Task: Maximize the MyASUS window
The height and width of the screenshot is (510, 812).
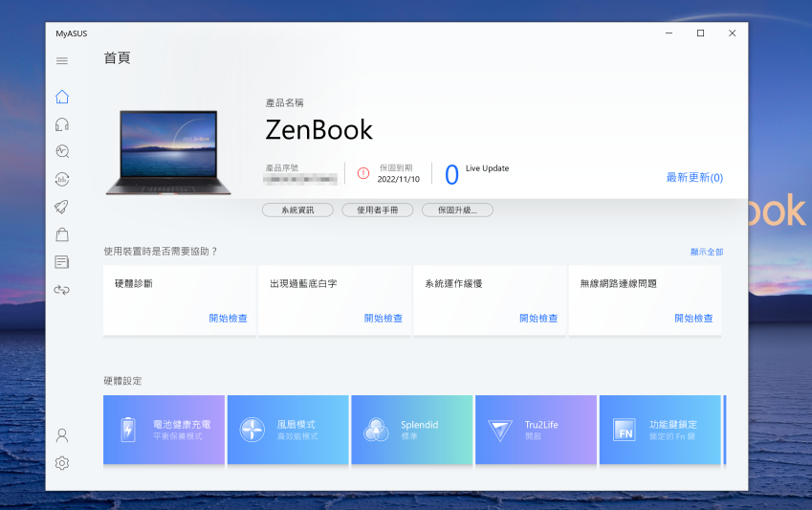Action: click(701, 33)
